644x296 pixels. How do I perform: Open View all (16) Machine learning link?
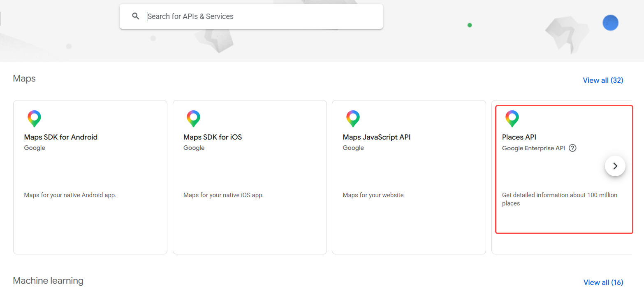point(603,282)
